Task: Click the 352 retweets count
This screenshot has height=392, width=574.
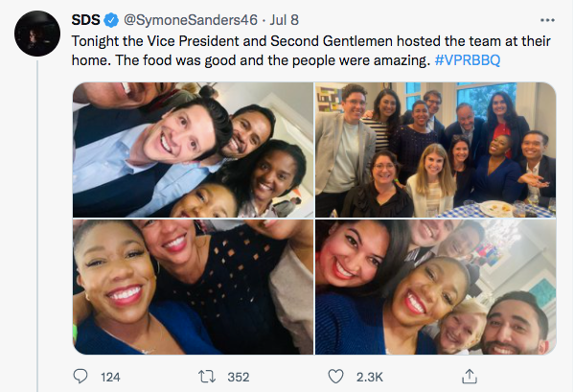Action: point(239,377)
